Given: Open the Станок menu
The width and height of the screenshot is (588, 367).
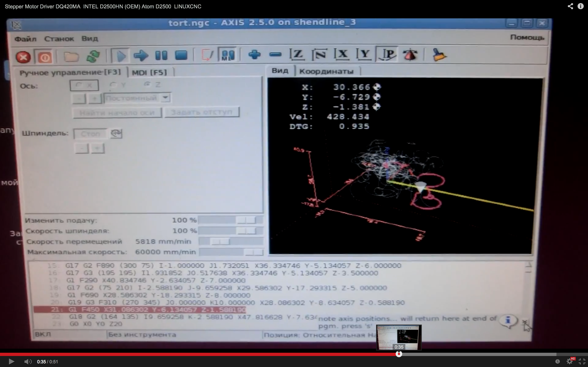Looking at the screenshot, I should (x=59, y=39).
